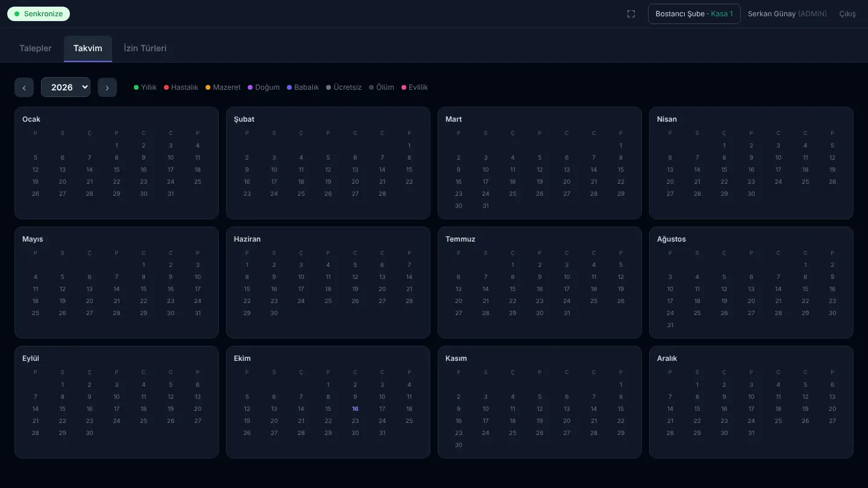
Task: Click the Şubat month title
Action: 244,119
